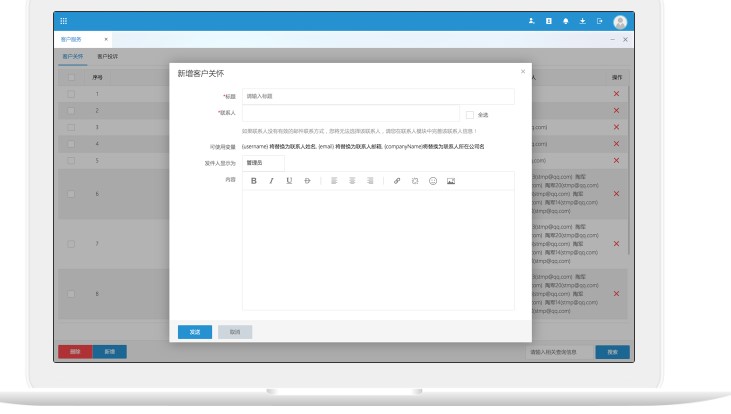Check the 全选 (select all) contacts checkbox

tap(470, 114)
